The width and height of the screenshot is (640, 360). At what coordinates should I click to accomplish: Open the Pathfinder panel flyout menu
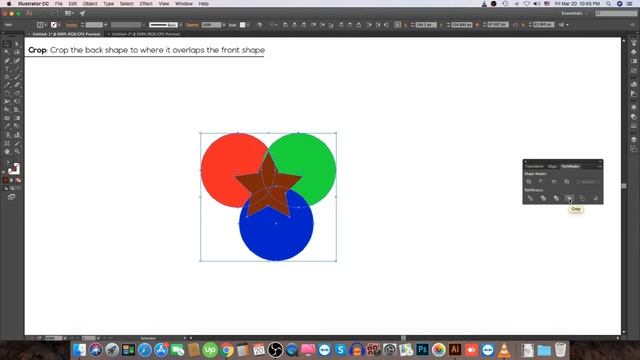(599, 166)
